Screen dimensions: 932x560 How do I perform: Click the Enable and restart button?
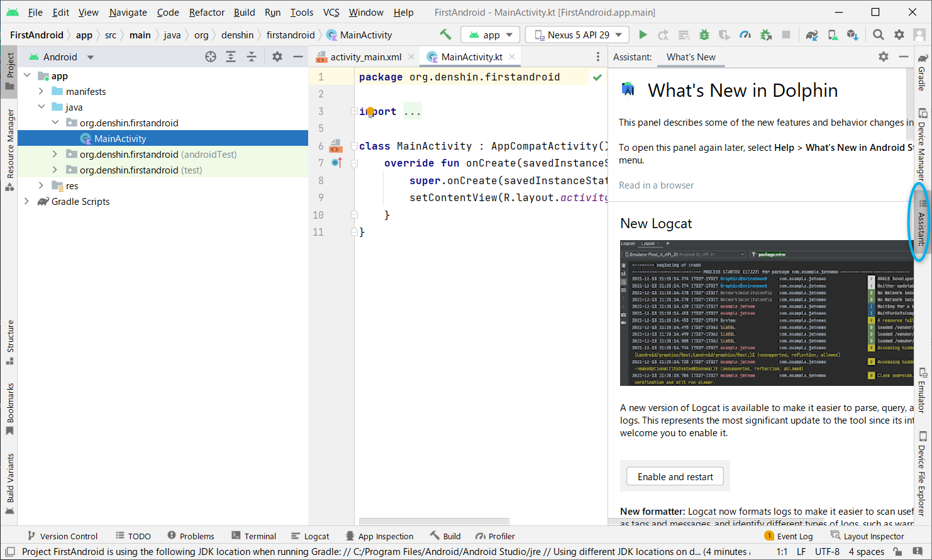tap(674, 476)
